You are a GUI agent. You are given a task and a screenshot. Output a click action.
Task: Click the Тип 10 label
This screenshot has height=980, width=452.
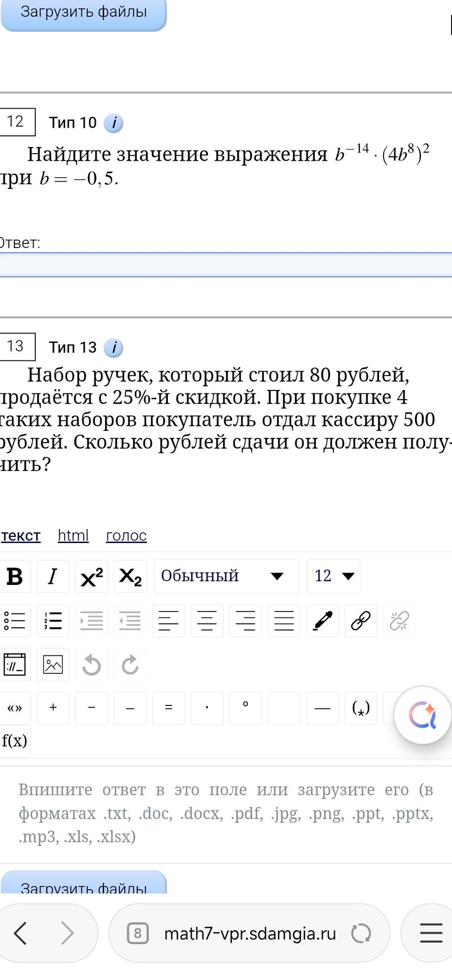[72, 122]
